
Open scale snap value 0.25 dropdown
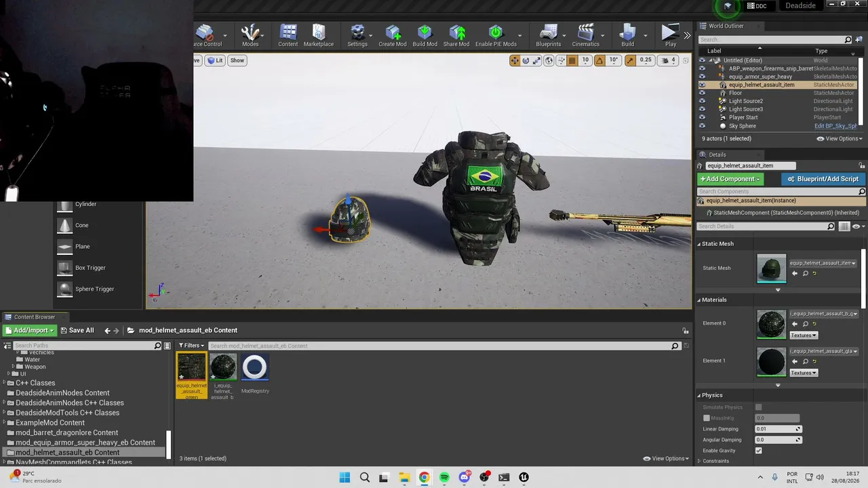(646, 60)
